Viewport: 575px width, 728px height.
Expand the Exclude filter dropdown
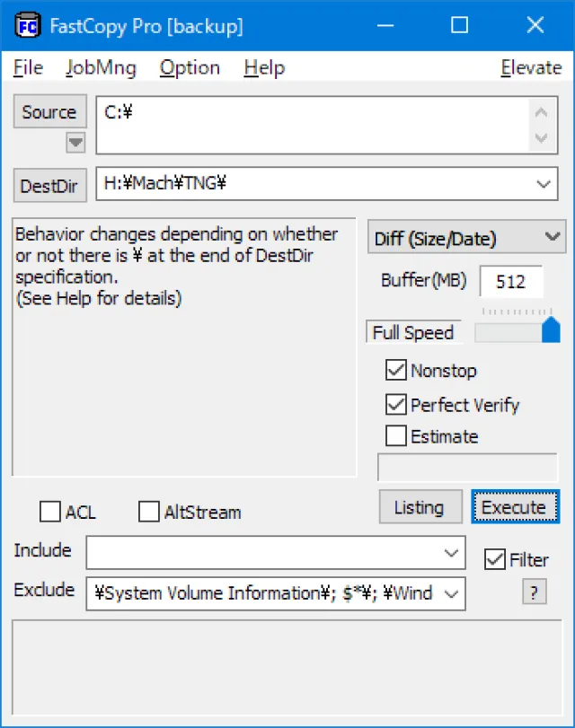[x=451, y=593]
